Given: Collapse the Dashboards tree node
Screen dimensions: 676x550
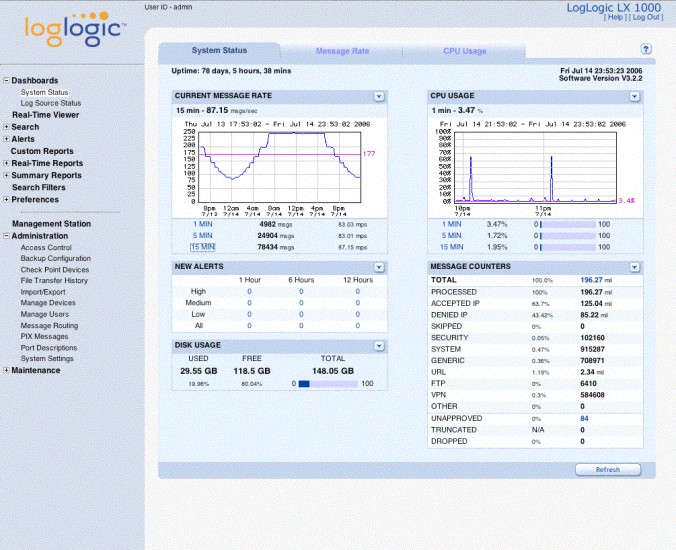Looking at the screenshot, I should tap(6, 80).
